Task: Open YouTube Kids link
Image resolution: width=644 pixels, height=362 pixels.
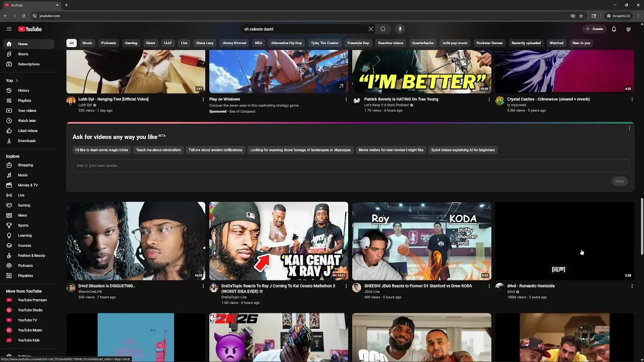Action: [28, 340]
